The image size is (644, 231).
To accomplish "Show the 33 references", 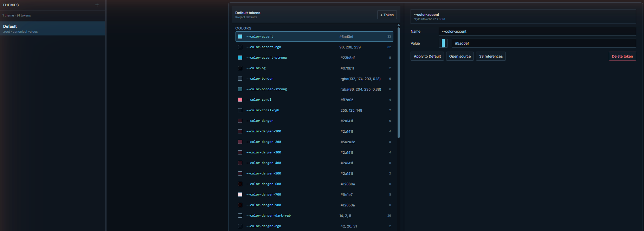I will (491, 56).
